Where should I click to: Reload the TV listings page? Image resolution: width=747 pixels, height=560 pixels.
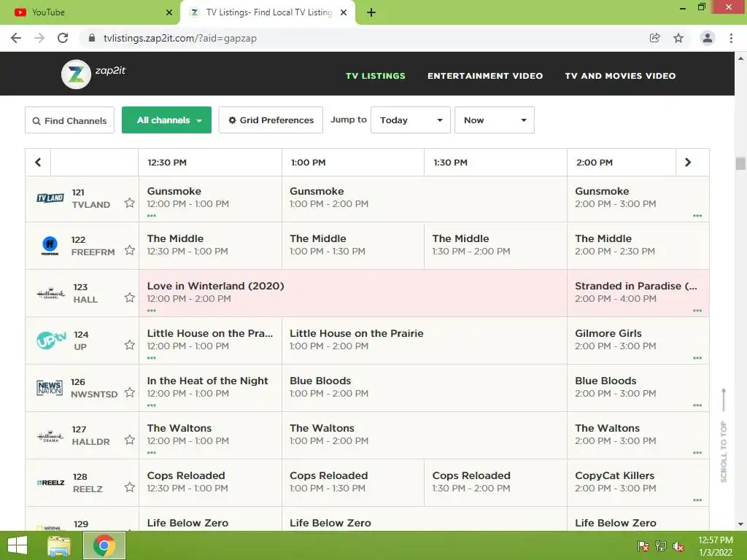63,38
